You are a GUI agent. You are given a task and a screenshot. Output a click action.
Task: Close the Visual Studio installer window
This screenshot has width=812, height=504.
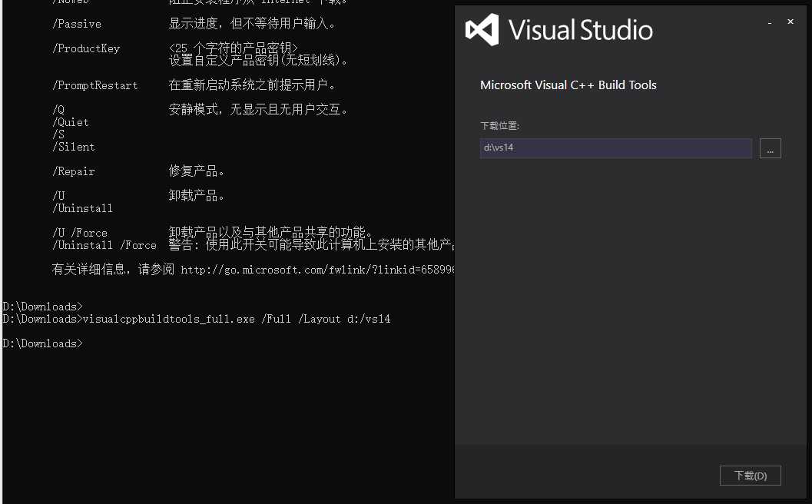tap(790, 22)
